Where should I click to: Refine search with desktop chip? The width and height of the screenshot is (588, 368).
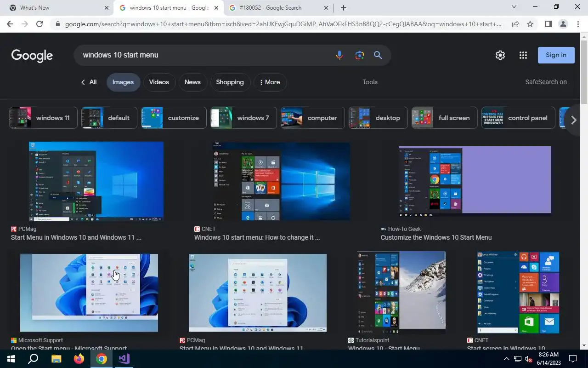(x=378, y=118)
